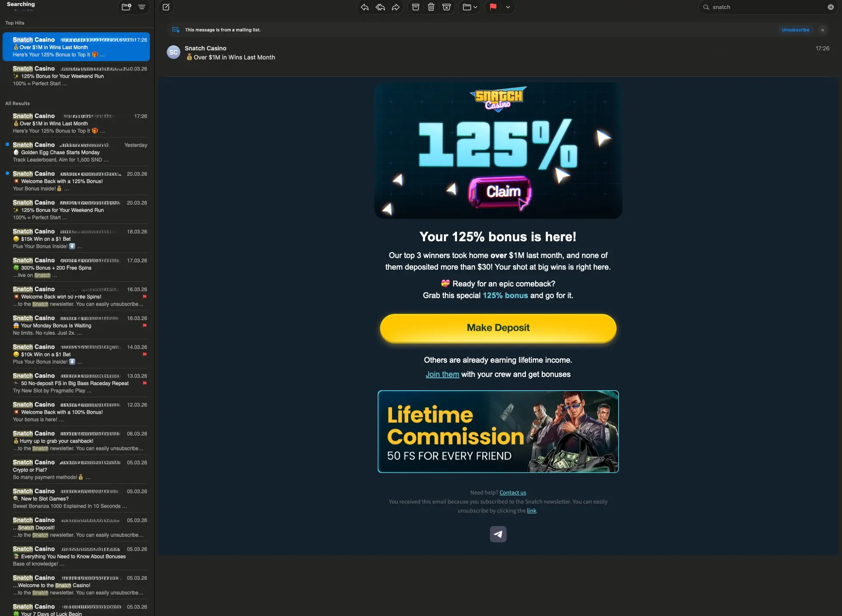
Task: Click the search field containing snatch
Action: click(768, 7)
